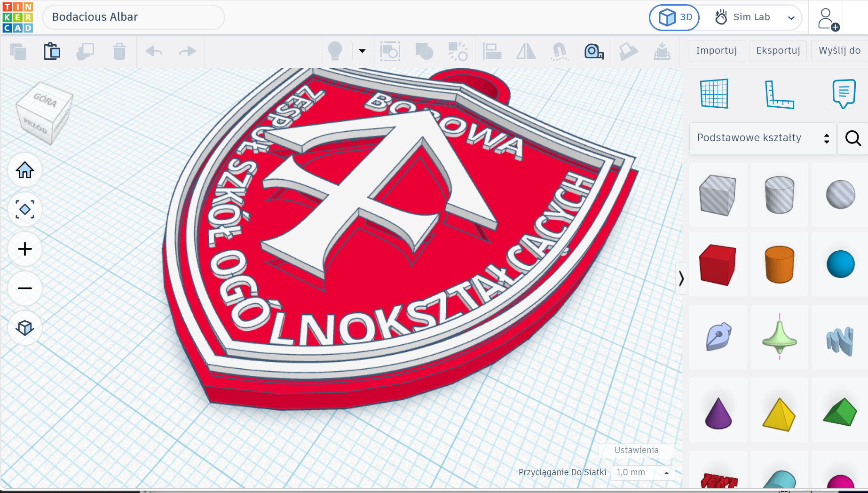
Task: Pick the striped hole box shape
Action: [718, 195]
